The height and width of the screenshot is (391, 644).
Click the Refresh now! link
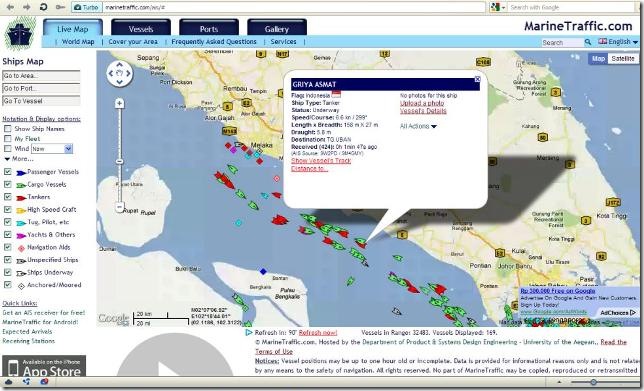[x=318, y=333]
